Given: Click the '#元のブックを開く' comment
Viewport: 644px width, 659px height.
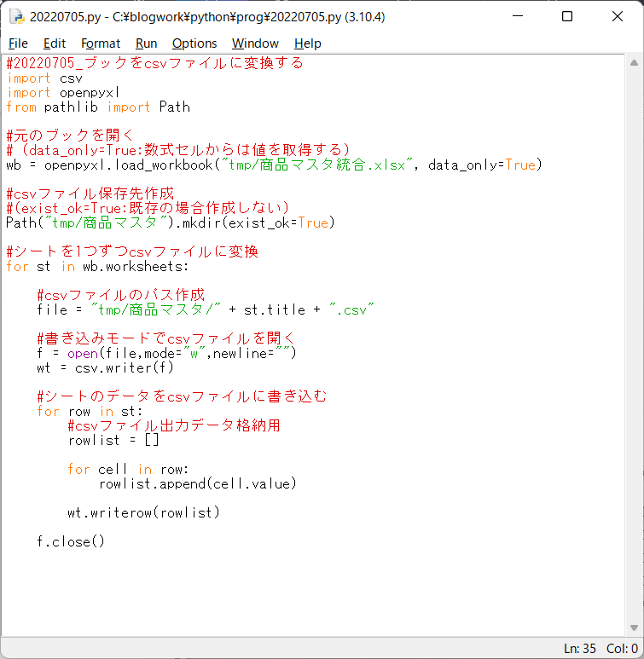Looking at the screenshot, I should click(x=70, y=136).
